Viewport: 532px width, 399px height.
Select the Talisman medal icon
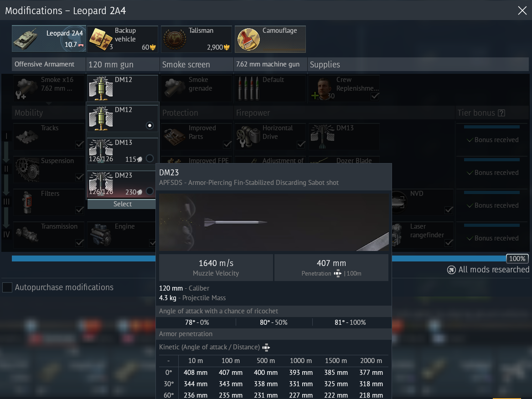175,39
